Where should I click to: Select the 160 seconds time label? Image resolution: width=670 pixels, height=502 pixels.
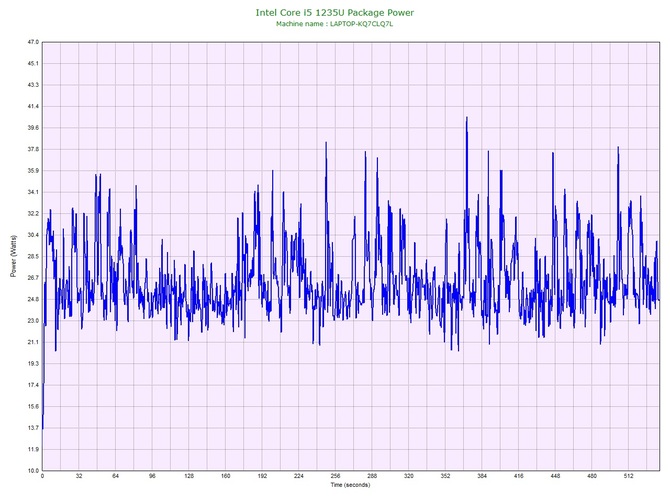tap(226, 476)
